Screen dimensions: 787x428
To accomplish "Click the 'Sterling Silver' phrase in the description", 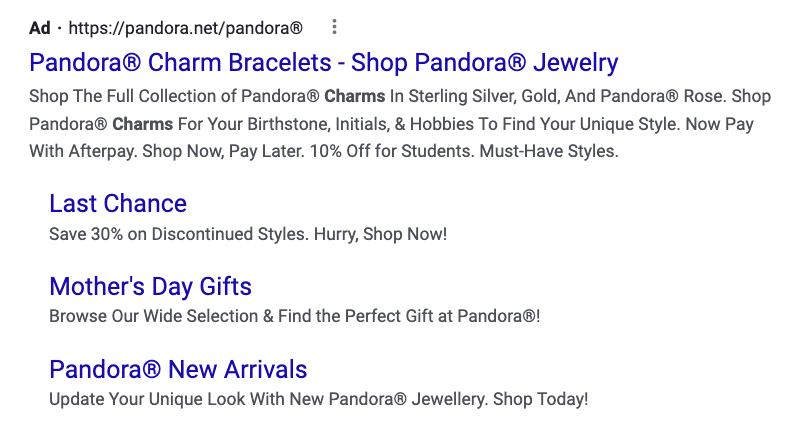I will pyautogui.click(x=463, y=96).
